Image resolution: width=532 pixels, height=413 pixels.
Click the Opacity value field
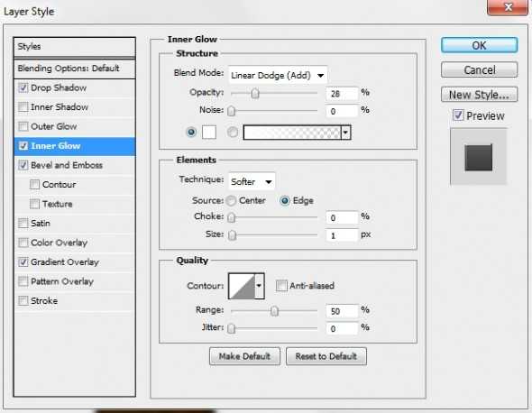[x=342, y=93]
